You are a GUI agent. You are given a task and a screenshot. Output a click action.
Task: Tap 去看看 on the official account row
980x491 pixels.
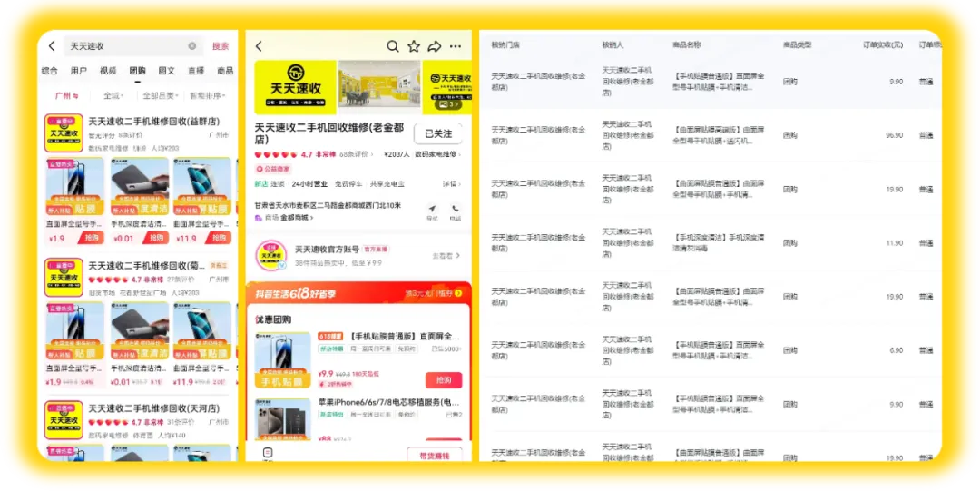coord(446,256)
